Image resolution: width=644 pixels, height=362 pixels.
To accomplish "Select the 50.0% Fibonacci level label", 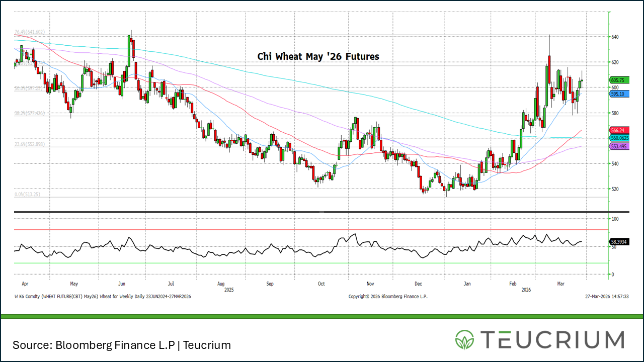I will coord(30,88).
